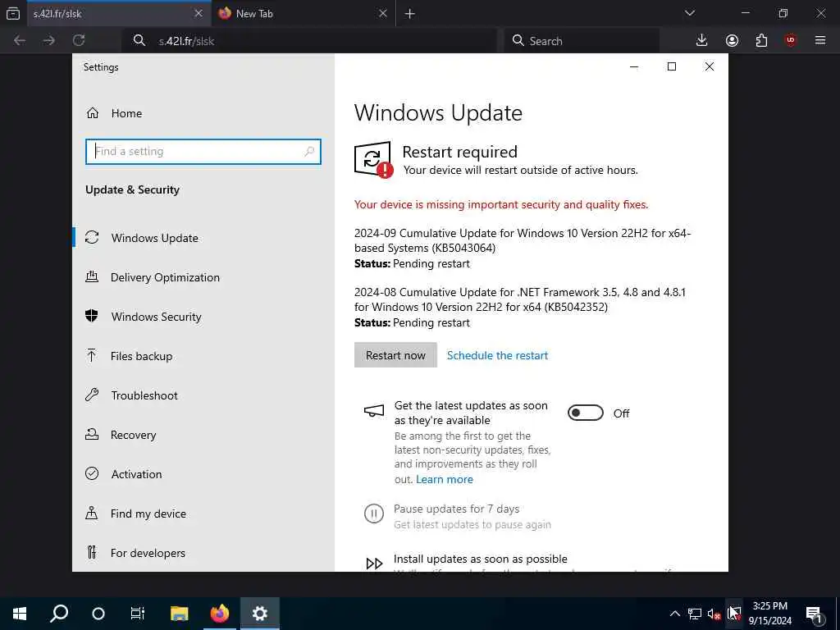
Task: Click the pause updates circle icon
Action: coord(374,514)
